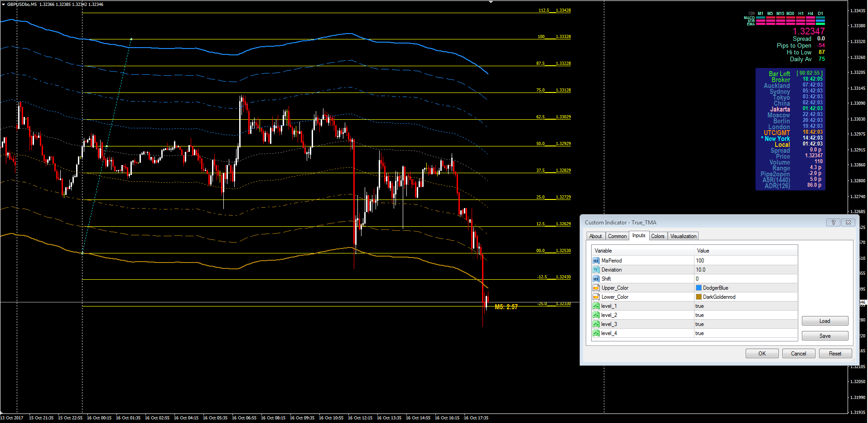Click the Variable column header
The image size is (868, 423).
[x=643, y=251]
